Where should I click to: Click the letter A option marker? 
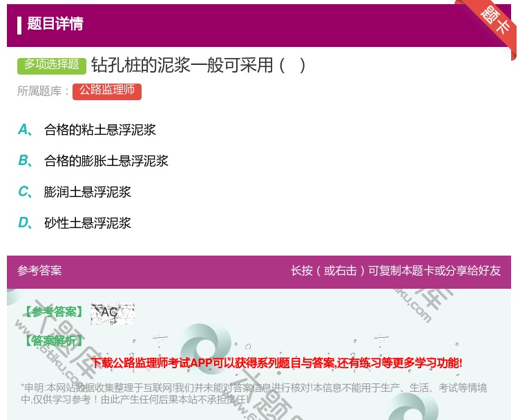(x=25, y=130)
